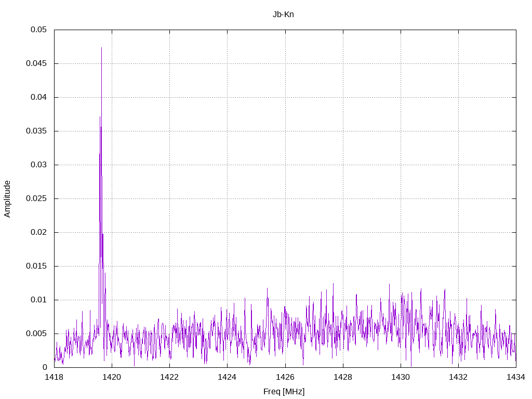Click the 0.03 y-axis tick label
This screenshot has width=532, height=399.
(38, 165)
